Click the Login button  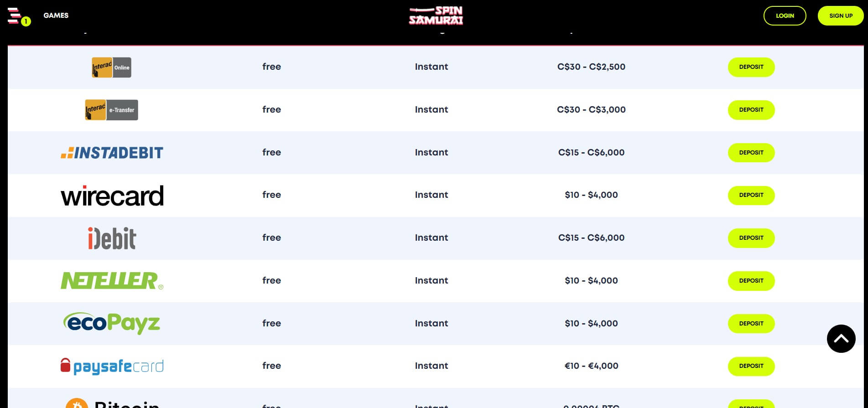(x=785, y=15)
